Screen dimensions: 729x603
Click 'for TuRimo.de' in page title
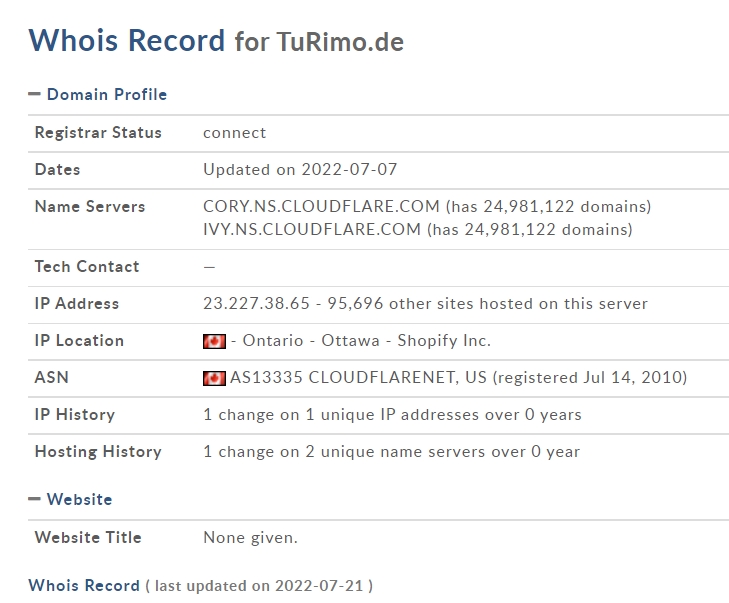click(319, 42)
